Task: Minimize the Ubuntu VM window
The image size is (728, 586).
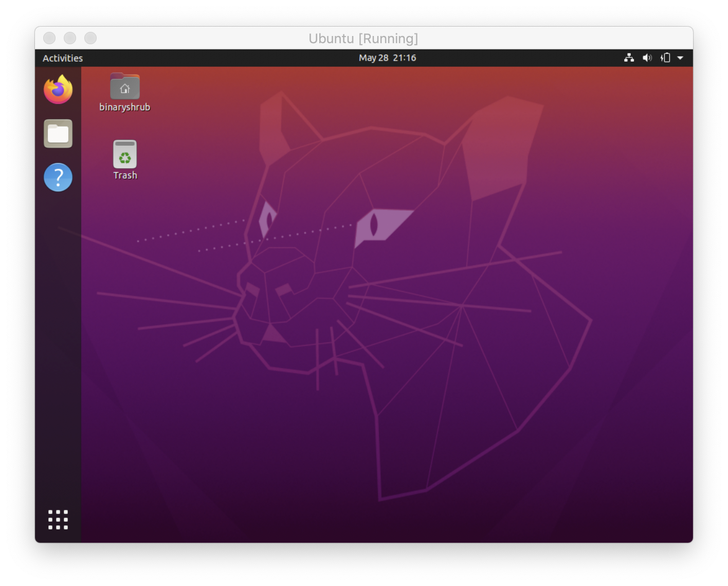Action: [x=70, y=38]
